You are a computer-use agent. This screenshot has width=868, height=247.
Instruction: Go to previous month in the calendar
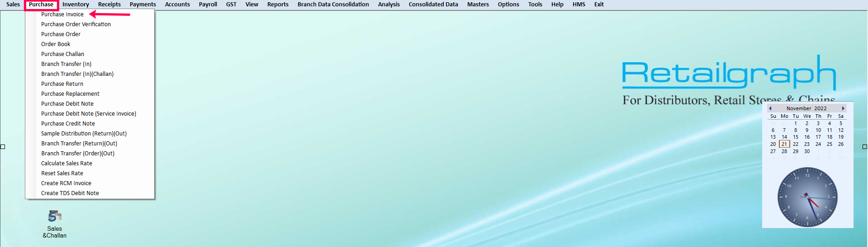(770, 108)
